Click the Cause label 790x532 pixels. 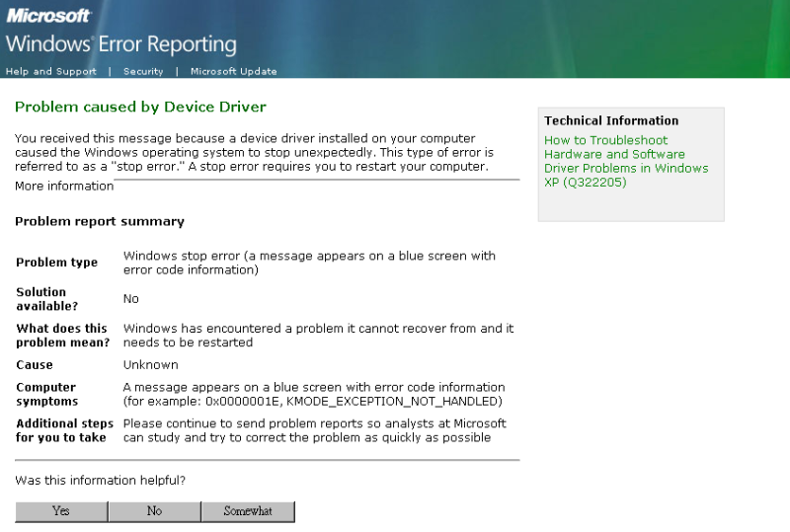(35, 365)
